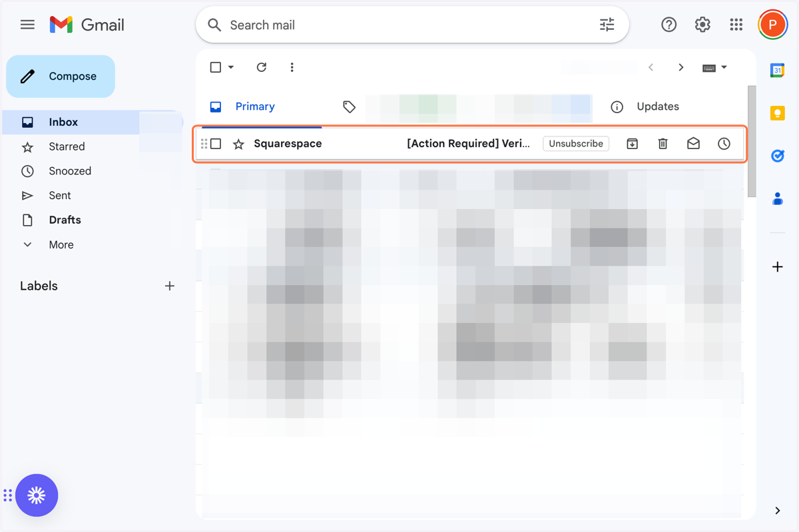Open the Squarespace sender name

288,144
